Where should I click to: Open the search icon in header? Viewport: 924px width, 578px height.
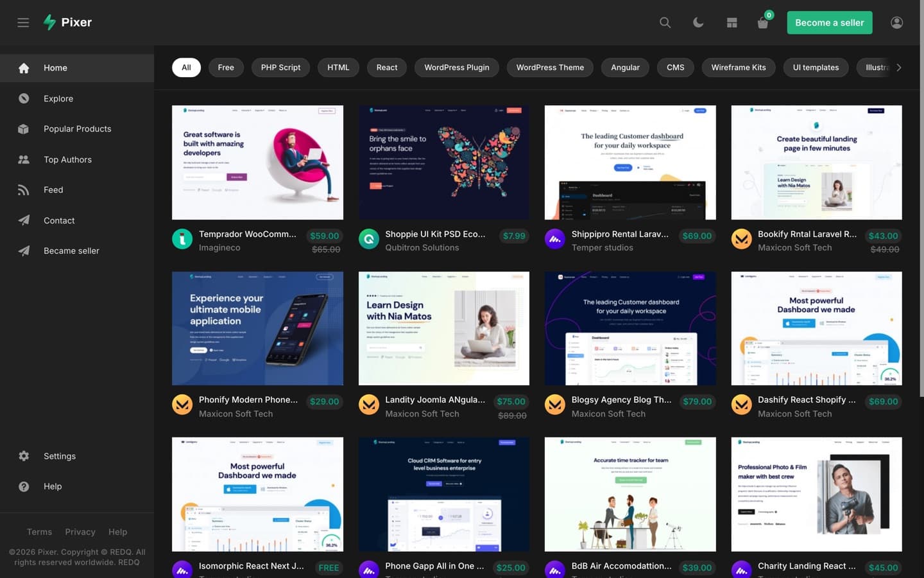tap(665, 22)
